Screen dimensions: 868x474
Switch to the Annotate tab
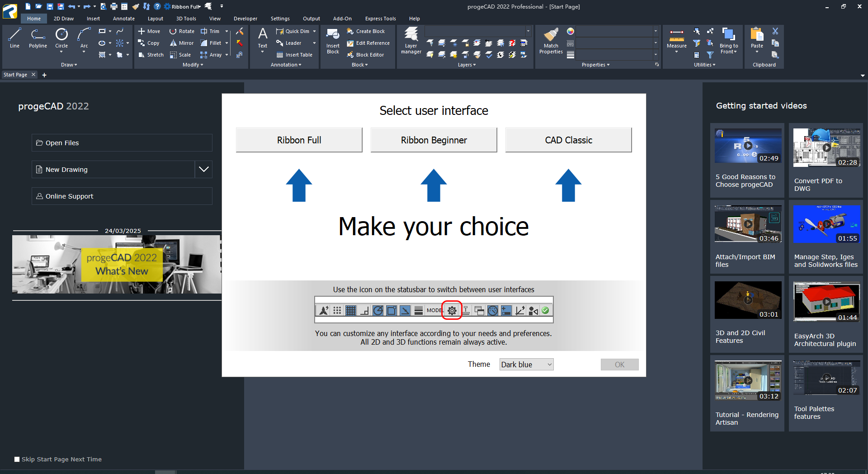tap(124, 19)
